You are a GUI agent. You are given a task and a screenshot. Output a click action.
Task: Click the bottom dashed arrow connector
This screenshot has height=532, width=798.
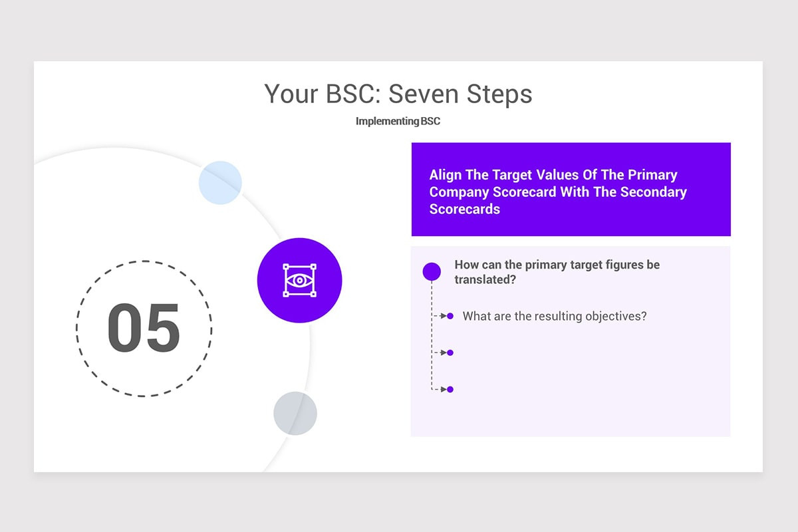point(440,389)
